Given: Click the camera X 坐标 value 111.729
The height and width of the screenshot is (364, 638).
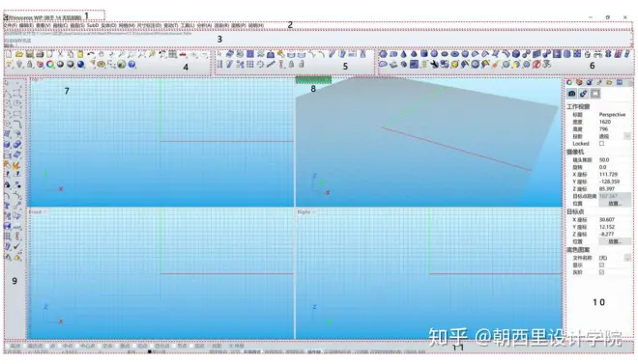Looking at the screenshot, I should (608, 175).
